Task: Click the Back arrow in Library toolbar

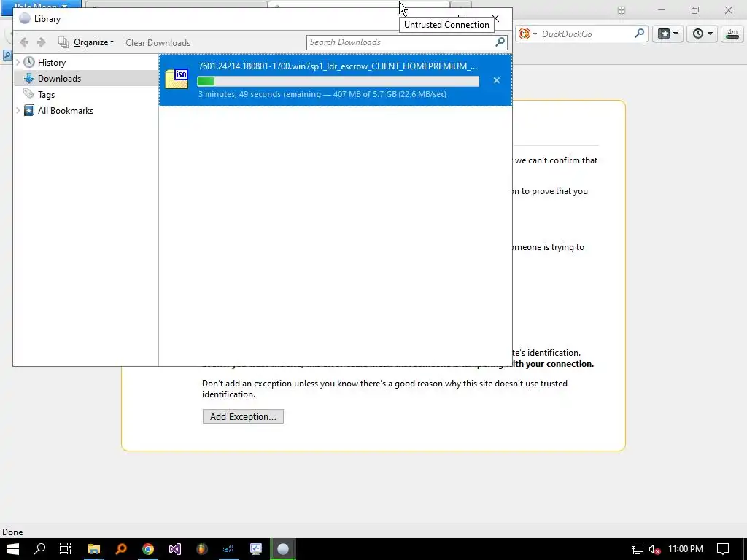Action: tap(24, 42)
